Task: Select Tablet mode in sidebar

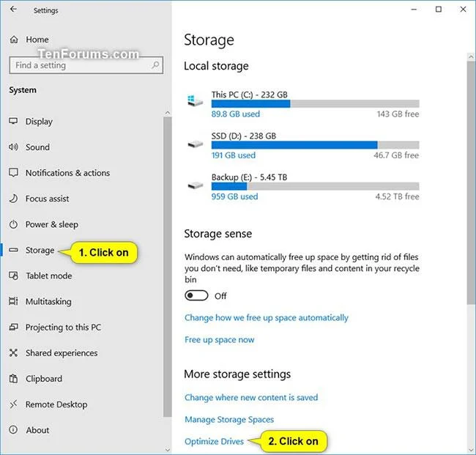Action: coord(49,275)
